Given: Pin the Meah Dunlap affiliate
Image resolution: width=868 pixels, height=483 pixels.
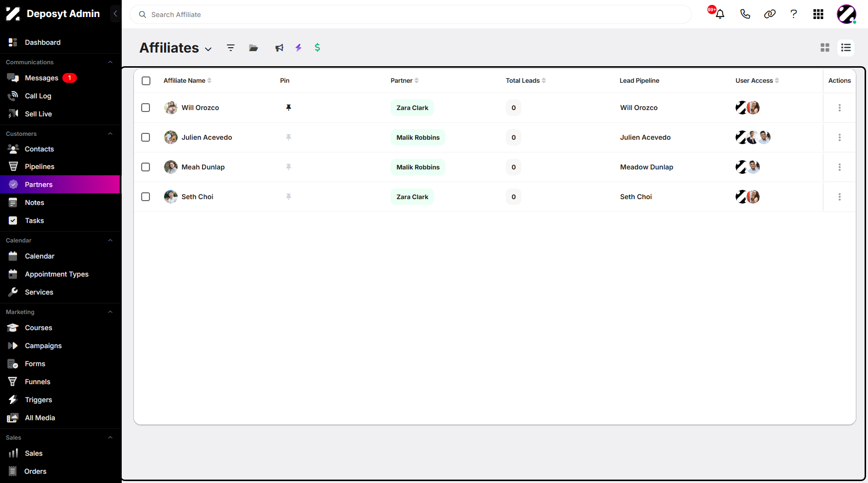Looking at the screenshot, I should (x=289, y=167).
